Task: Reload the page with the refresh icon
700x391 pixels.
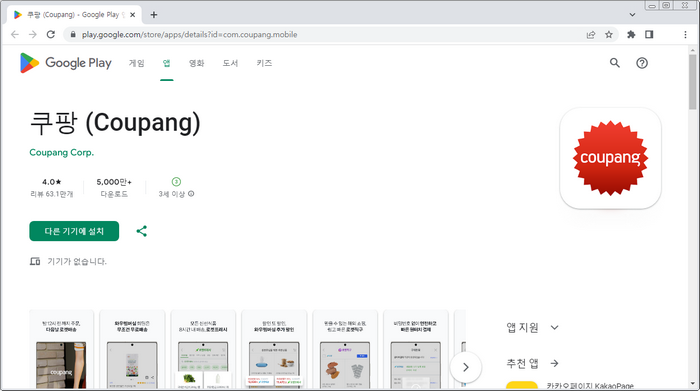Action: coord(51,34)
